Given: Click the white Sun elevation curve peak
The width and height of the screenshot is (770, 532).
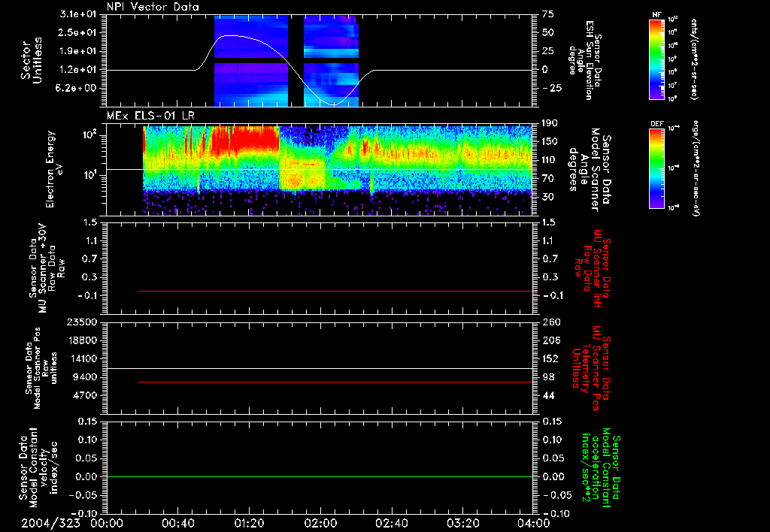Looking at the screenshot, I should click(229, 35).
